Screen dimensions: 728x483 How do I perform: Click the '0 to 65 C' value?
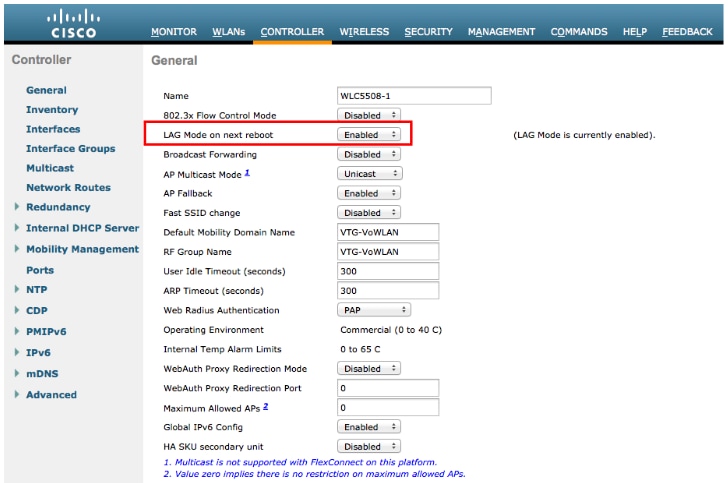point(360,349)
